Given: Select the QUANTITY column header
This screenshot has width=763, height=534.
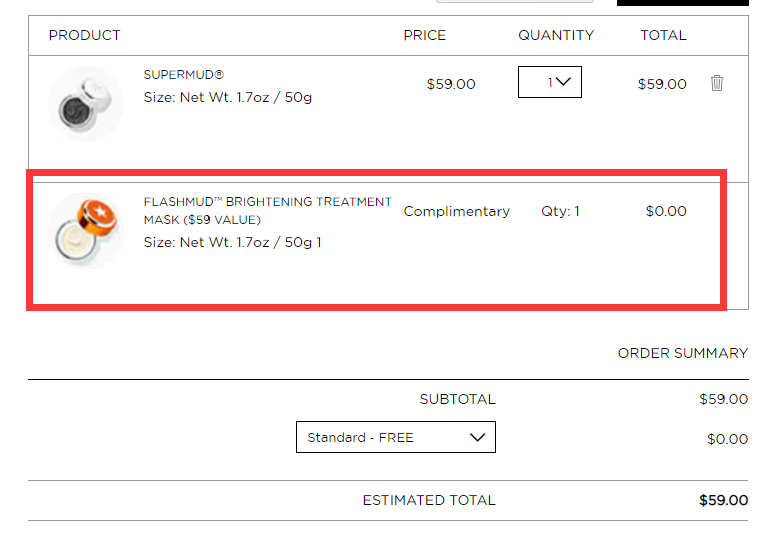Looking at the screenshot, I should point(556,35).
